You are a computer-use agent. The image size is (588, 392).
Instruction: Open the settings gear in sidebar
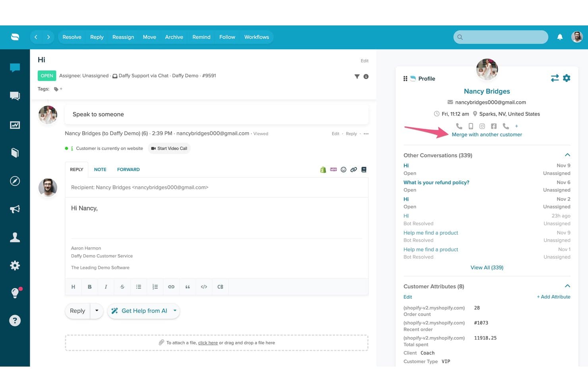[x=15, y=265]
